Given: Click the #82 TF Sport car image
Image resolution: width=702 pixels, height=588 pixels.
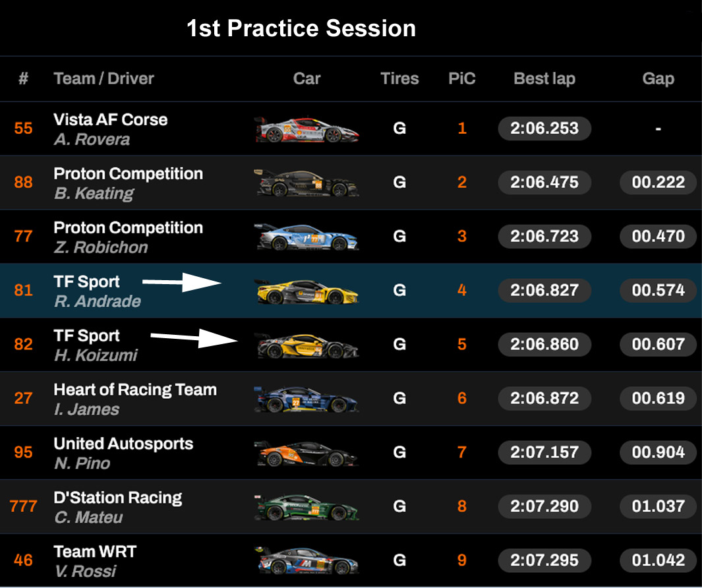Looking at the screenshot, I should [307, 345].
